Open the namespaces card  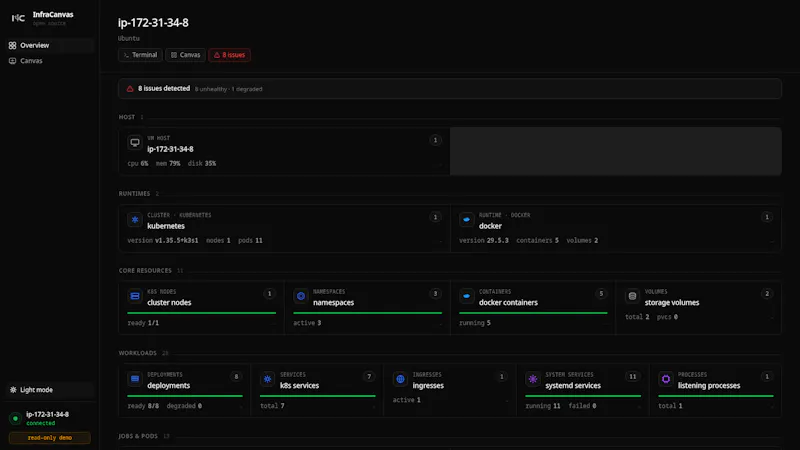[367, 308]
